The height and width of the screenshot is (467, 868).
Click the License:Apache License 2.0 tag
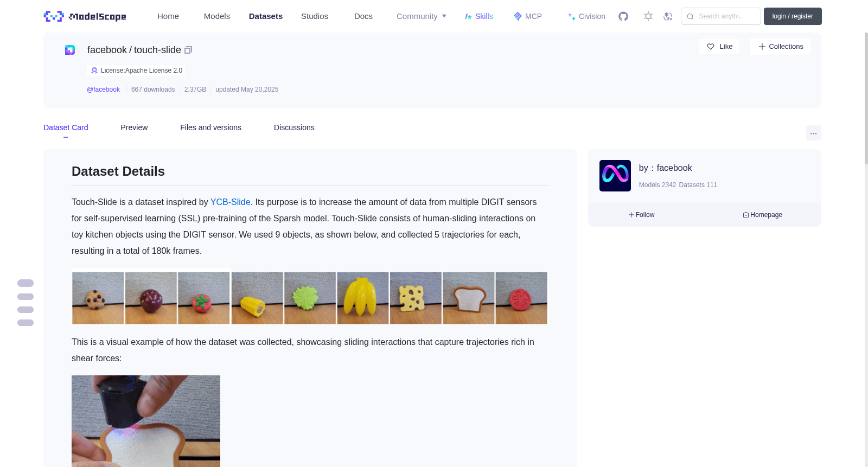136,71
